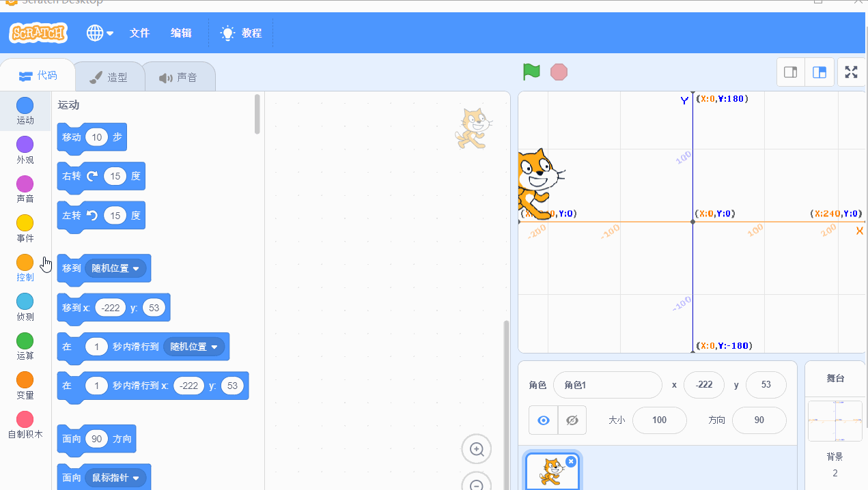868x490 pixels.
Task: Edit x value in 移到 x y block
Action: 110,308
